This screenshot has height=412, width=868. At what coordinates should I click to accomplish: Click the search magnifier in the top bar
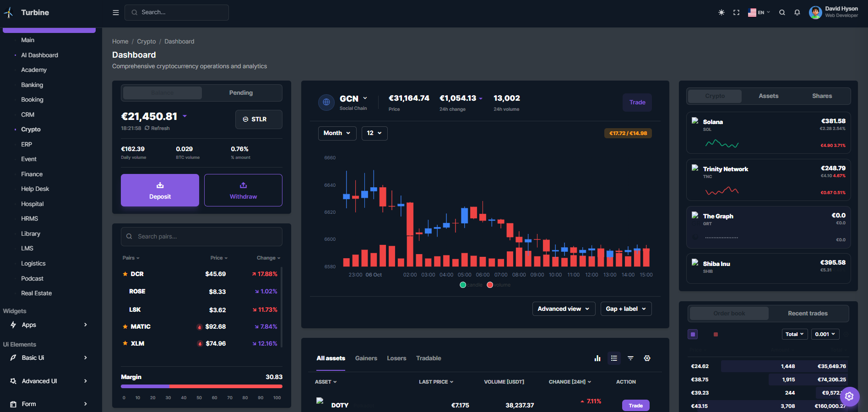pos(782,12)
